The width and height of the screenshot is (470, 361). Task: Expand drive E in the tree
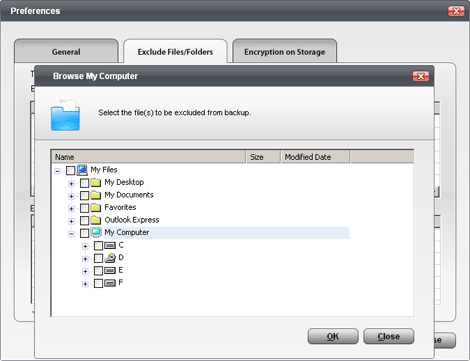(x=85, y=272)
